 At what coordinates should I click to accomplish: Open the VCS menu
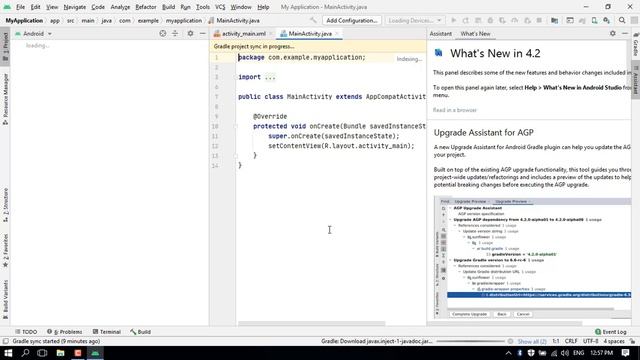pyautogui.click(x=220, y=7)
